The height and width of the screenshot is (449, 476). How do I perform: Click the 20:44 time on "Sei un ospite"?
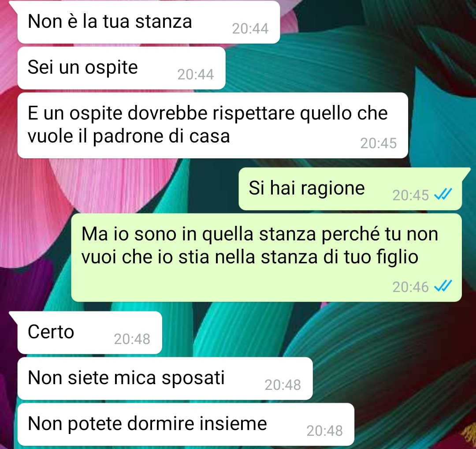pyautogui.click(x=196, y=75)
